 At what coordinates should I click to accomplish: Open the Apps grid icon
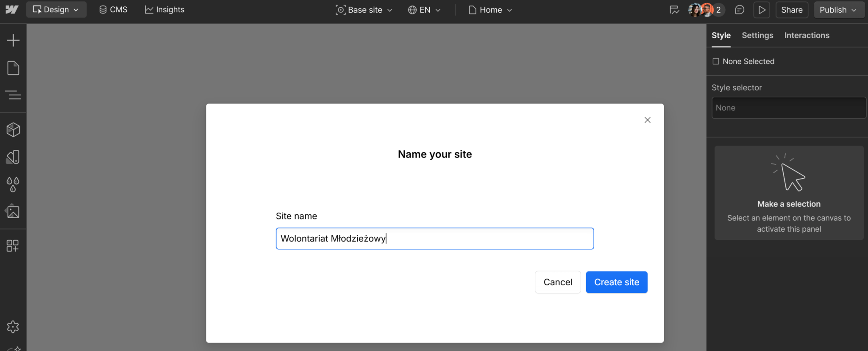13,246
